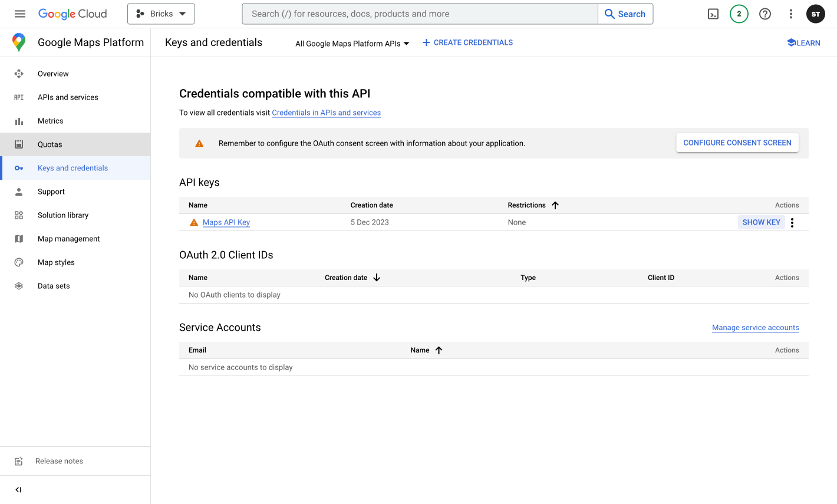
Task: Go to Map styles in sidebar
Action: pyautogui.click(x=56, y=262)
